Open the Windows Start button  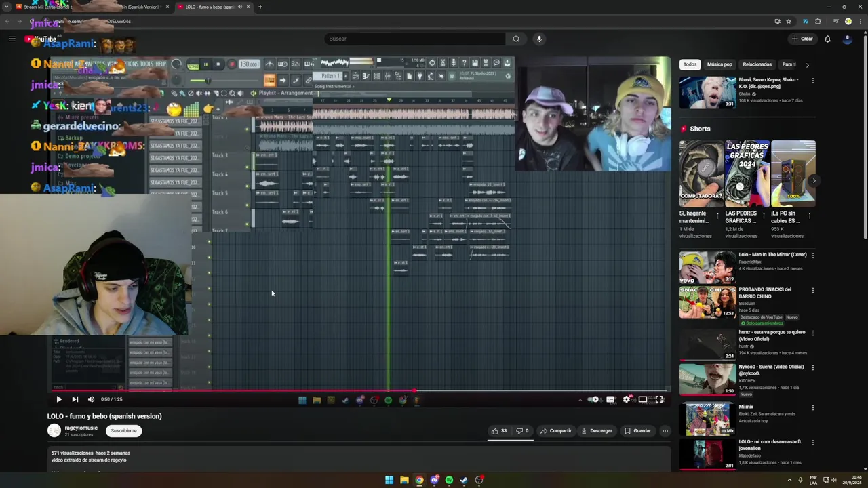point(389,480)
